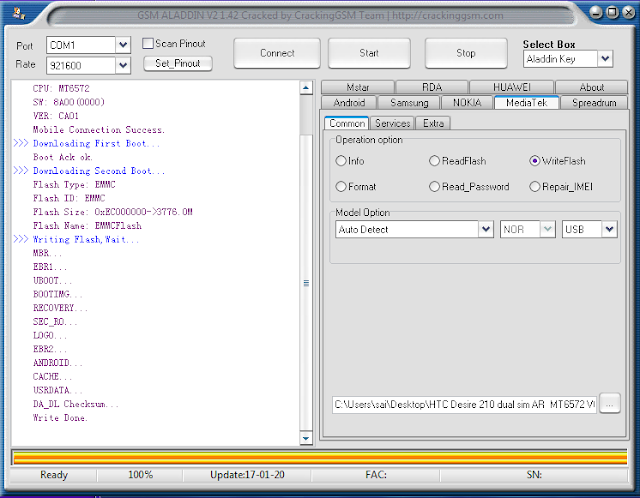Switch to the Mstar tab
Image resolution: width=640 pixels, height=498 pixels.
(358, 87)
